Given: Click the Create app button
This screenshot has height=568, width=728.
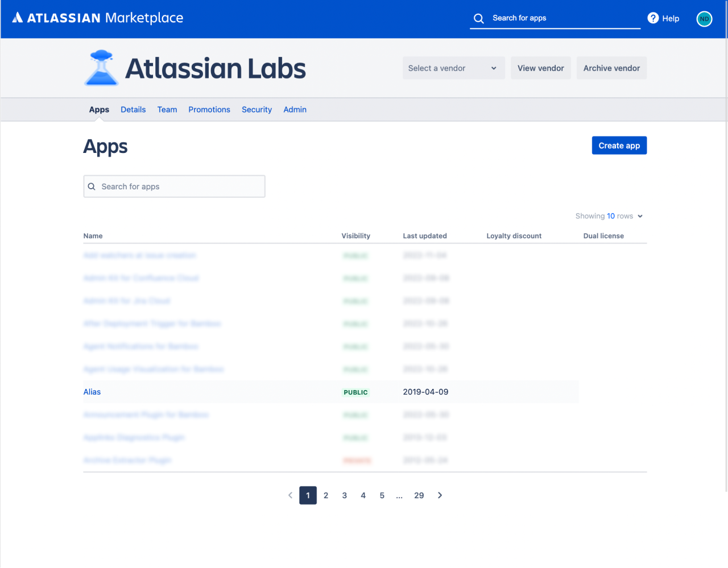Looking at the screenshot, I should (x=619, y=146).
